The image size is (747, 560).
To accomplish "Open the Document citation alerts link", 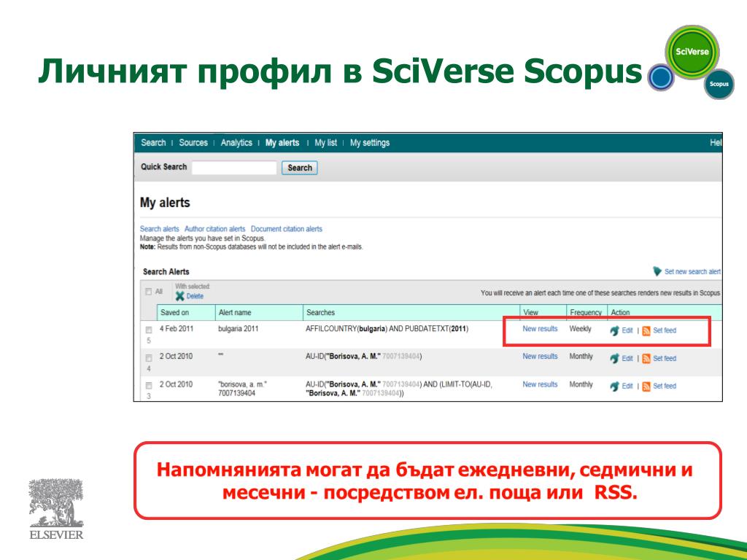I will (x=286, y=228).
